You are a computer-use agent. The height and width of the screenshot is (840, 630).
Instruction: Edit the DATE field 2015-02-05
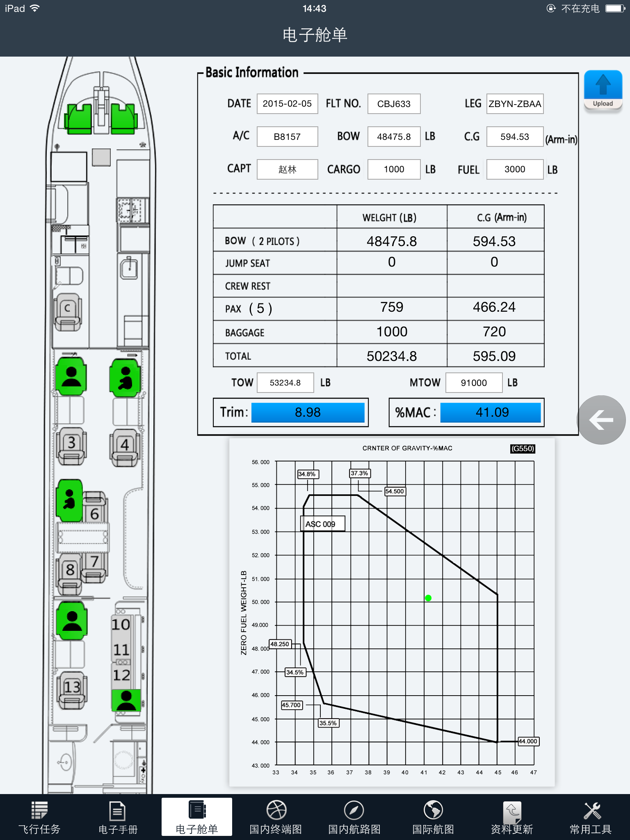287,104
